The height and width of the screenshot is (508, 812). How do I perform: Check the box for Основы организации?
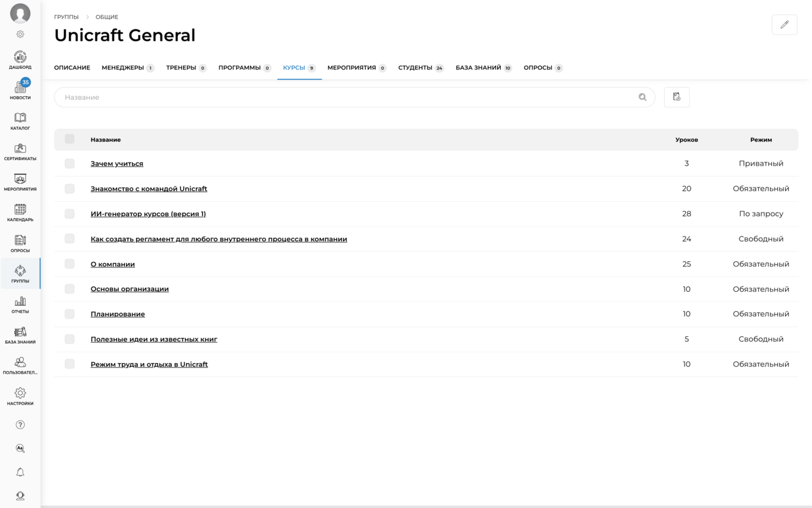tap(69, 289)
